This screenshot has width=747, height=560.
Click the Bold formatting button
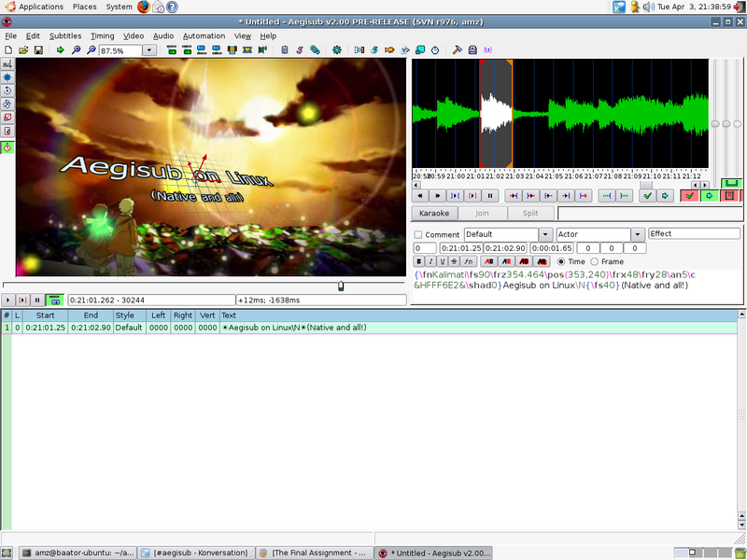click(x=418, y=261)
